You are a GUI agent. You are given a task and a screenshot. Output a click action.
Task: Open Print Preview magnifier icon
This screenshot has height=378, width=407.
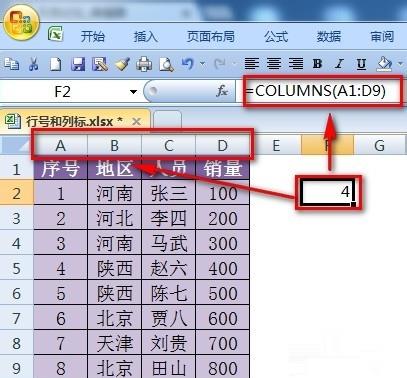[x=166, y=64]
